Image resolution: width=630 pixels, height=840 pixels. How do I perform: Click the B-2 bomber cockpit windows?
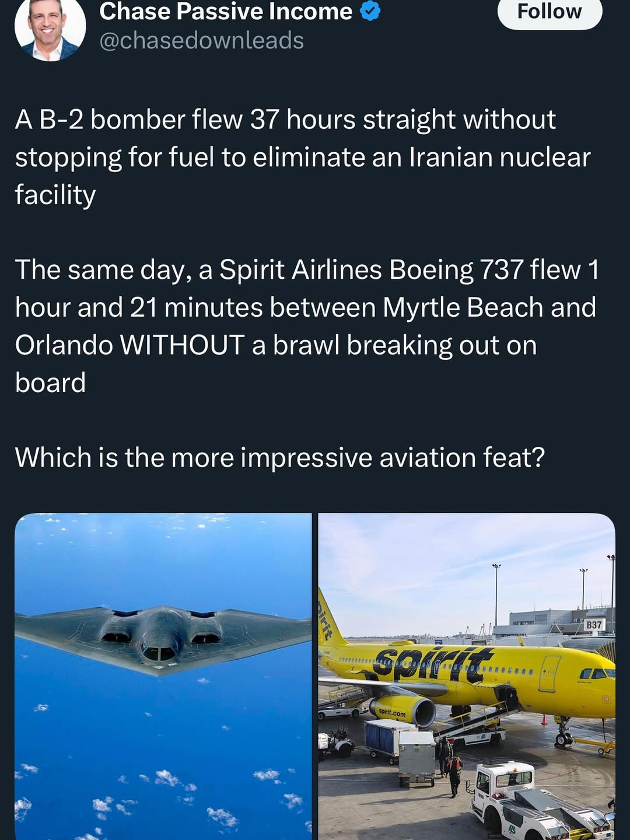pyautogui.click(x=160, y=652)
